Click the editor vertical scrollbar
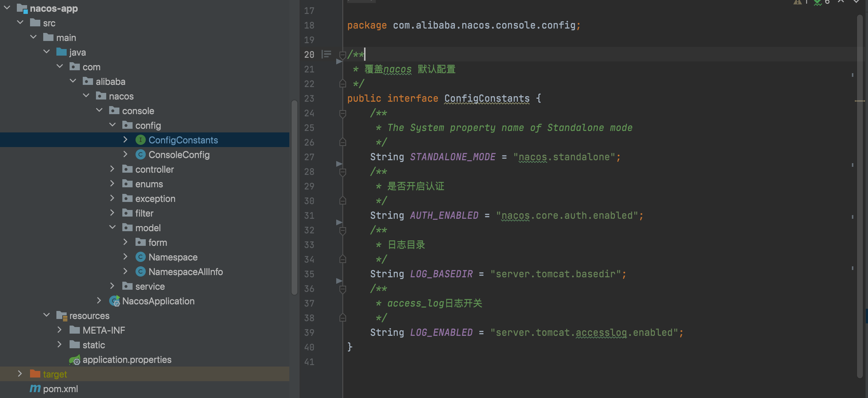Image resolution: width=868 pixels, height=398 pixels. (x=860, y=196)
